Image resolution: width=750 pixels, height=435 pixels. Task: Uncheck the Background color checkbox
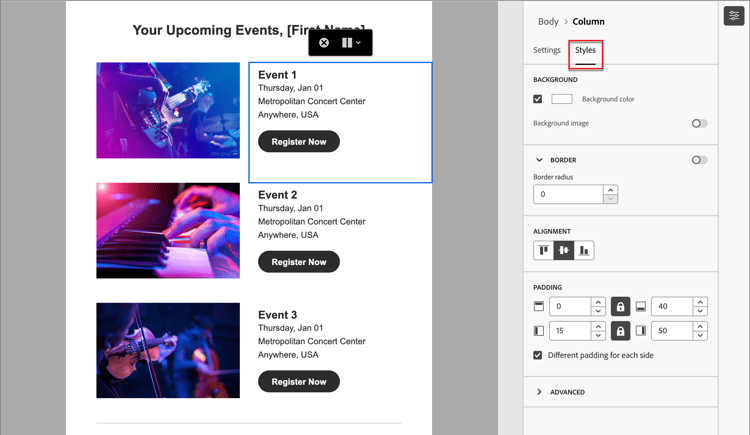click(x=538, y=99)
